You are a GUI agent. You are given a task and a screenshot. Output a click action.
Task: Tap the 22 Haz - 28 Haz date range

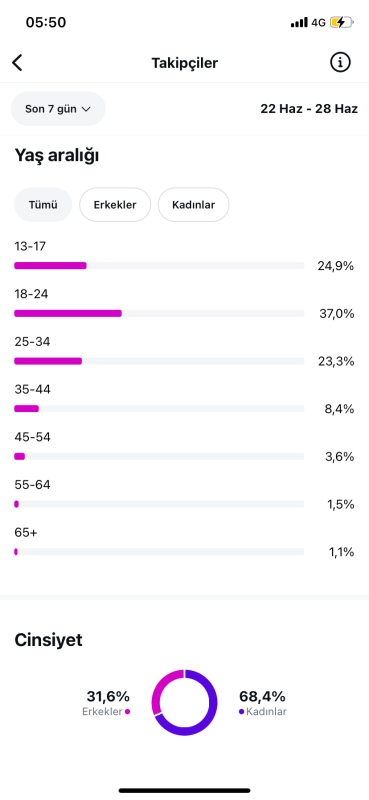[x=309, y=109]
